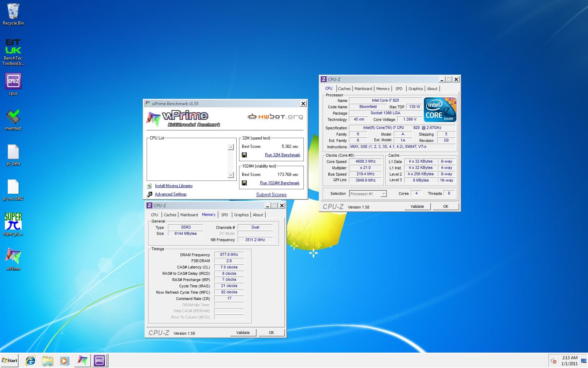Click the CPU List scroll down arrow
Screen dimensions: 588x368
coord(231,175)
